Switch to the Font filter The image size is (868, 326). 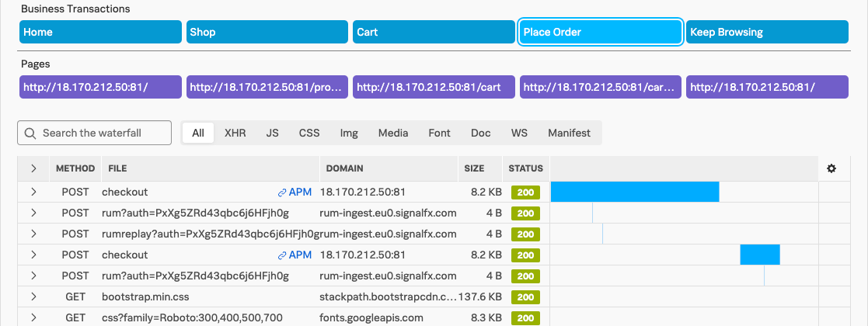coord(439,133)
